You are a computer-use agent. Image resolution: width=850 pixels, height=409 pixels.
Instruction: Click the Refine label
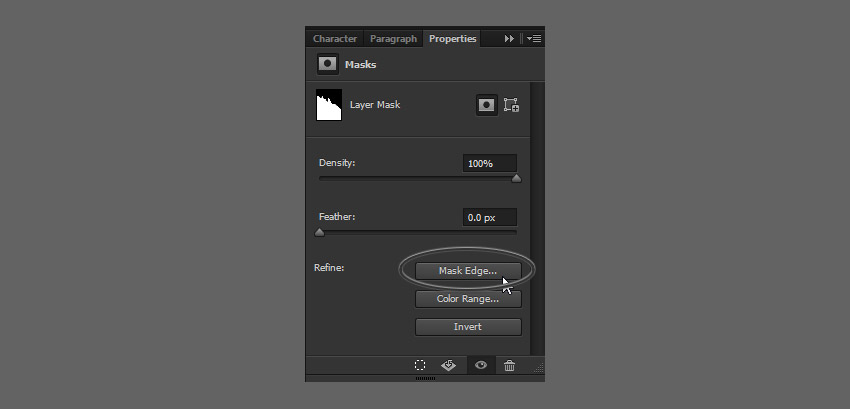(x=329, y=267)
